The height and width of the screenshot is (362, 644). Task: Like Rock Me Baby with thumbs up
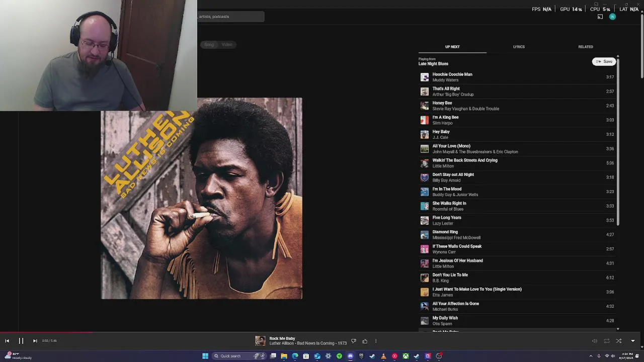point(365,341)
